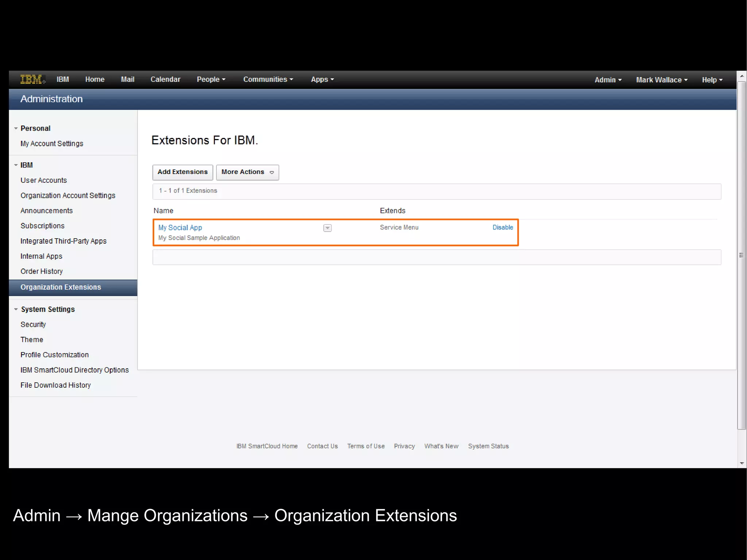Image resolution: width=747 pixels, height=560 pixels.
Task: Go to the Home tab
Action: coord(95,80)
